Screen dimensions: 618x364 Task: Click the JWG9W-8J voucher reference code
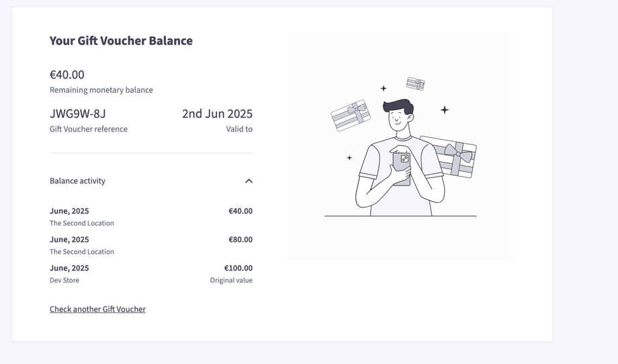pos(78,113)
